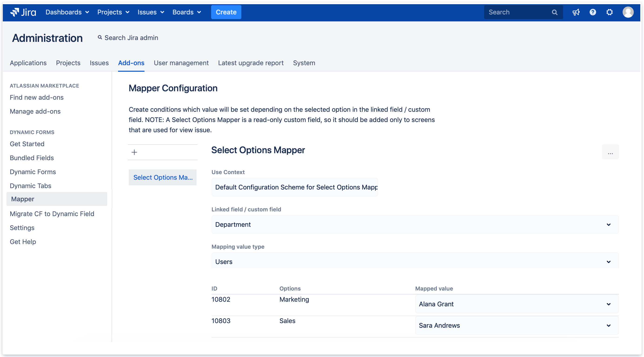Click Search Jira admin link

pos(128,38)
